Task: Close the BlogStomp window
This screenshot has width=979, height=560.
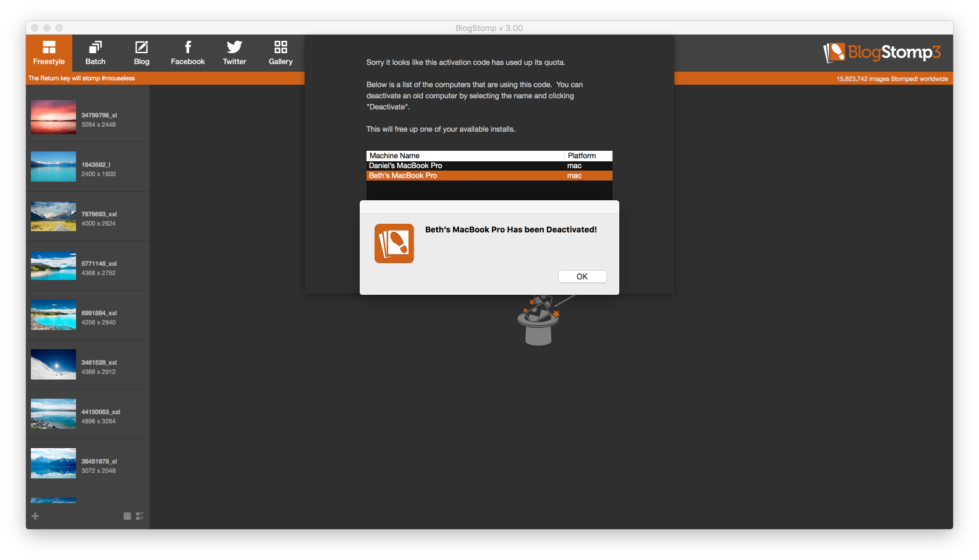Action: 35,28
